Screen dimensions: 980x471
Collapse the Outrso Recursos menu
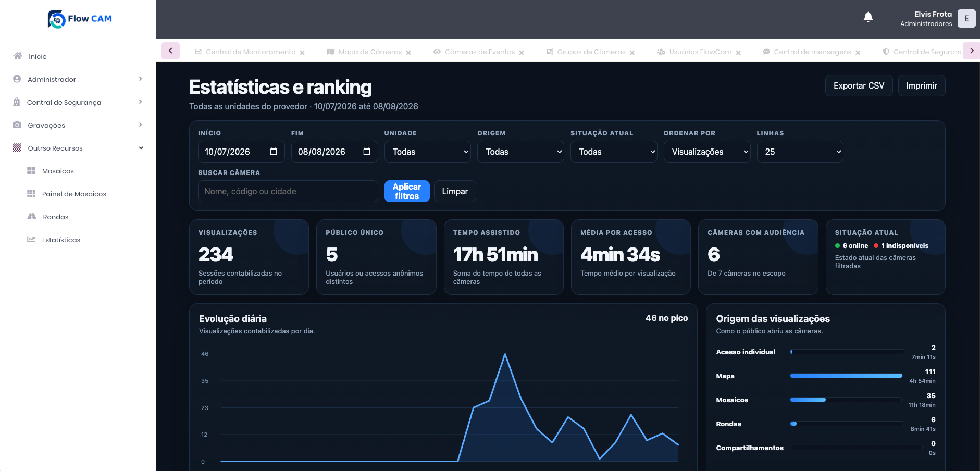[141, 147]
